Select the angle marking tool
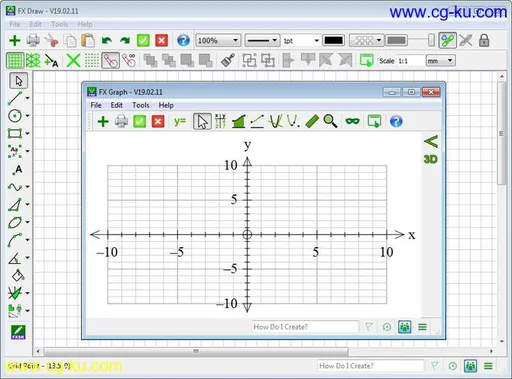The width and height of the screenshot is (512, 379). [x=15, y=258]
